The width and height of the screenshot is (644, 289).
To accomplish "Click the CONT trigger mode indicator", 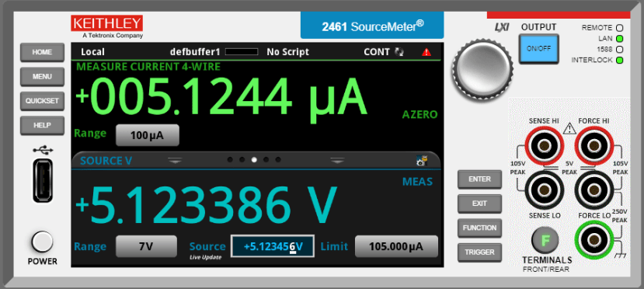I will pyautogui.click(x=384, y=52).
